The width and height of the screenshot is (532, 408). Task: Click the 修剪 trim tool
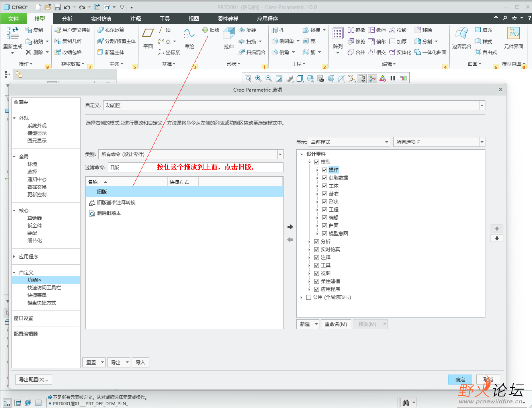click(x=356, y=41)
